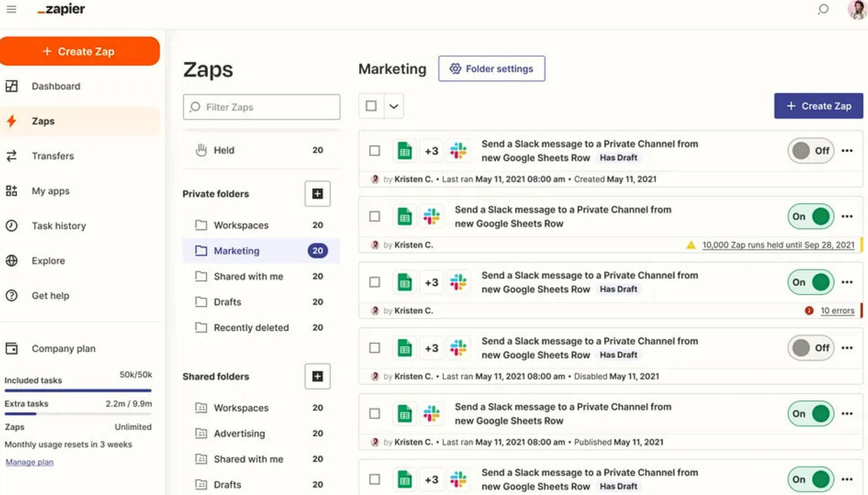Turn off the second Zap's On toggle
Screen dimensions: 868x495
tap(811, 216)
